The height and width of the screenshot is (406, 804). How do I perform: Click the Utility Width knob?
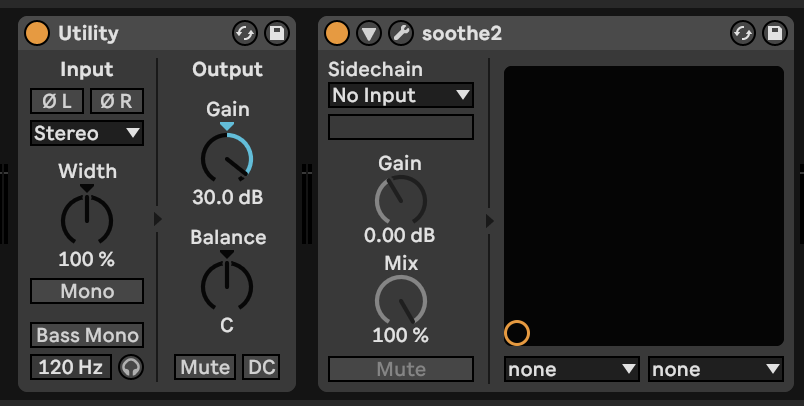coord(87,219)
